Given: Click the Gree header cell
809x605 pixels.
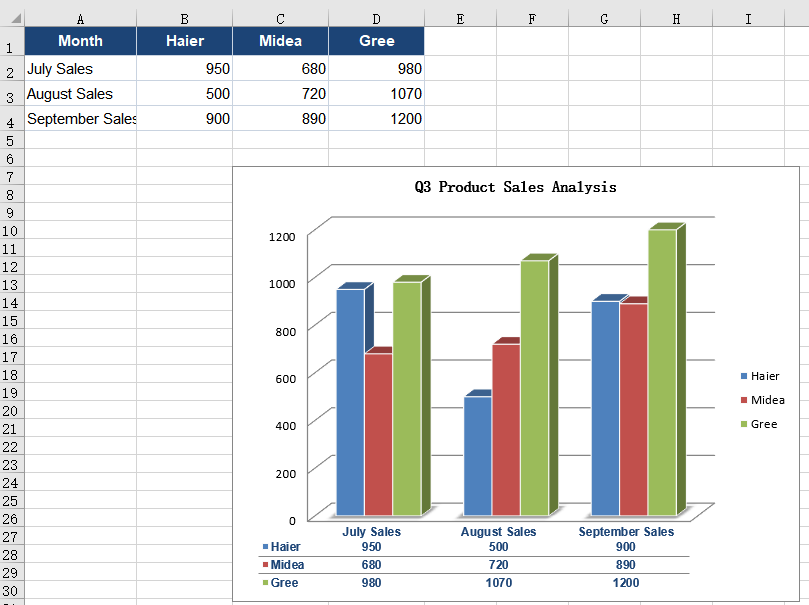Looking at the screenshot, I should (x=376, y=41).
